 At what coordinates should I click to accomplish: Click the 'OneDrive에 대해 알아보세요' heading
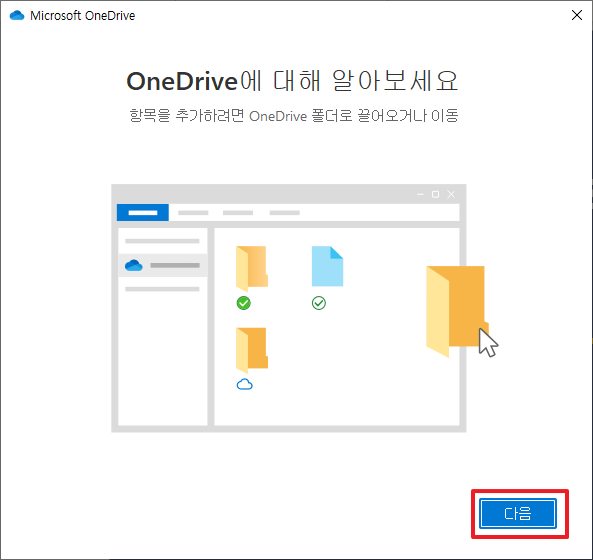coord(292,81)
